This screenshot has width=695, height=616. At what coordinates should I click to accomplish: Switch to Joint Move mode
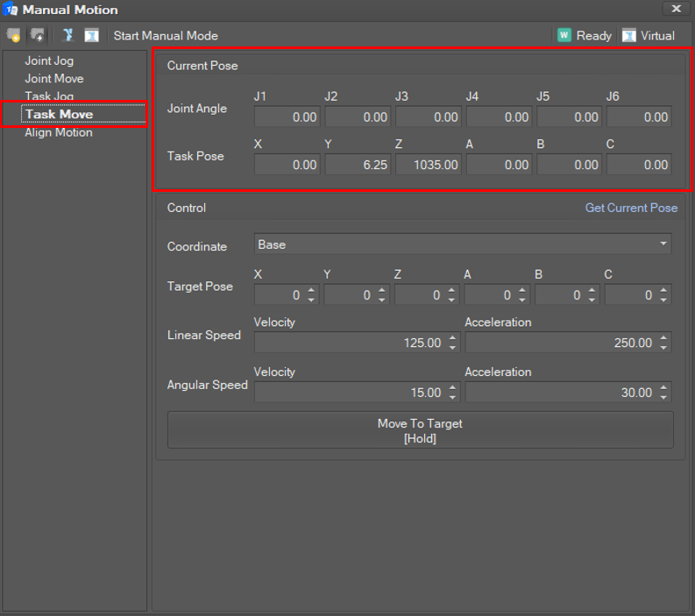tap(54, 79)
